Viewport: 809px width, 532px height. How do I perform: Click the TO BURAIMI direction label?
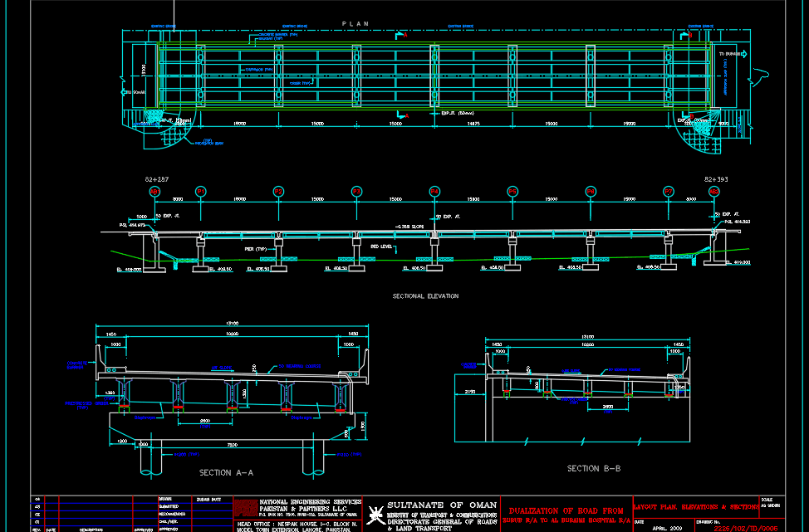click(729, 54)
